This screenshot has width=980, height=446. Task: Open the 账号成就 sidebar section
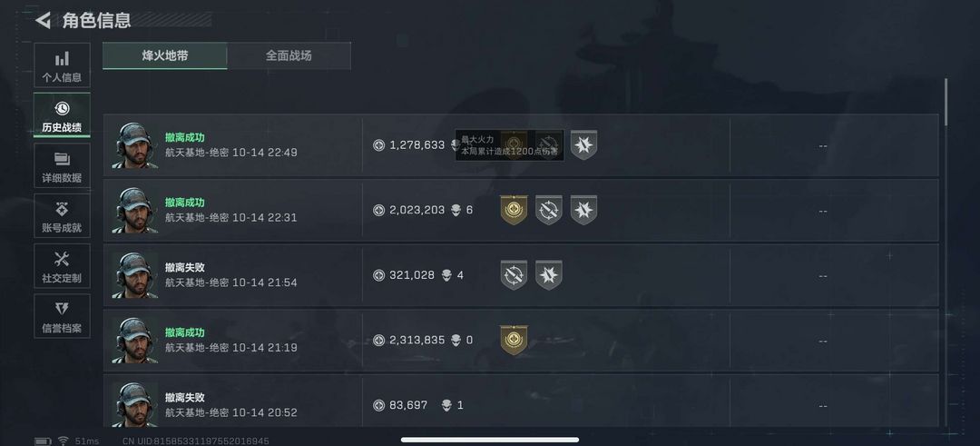[x=62, y=215]
